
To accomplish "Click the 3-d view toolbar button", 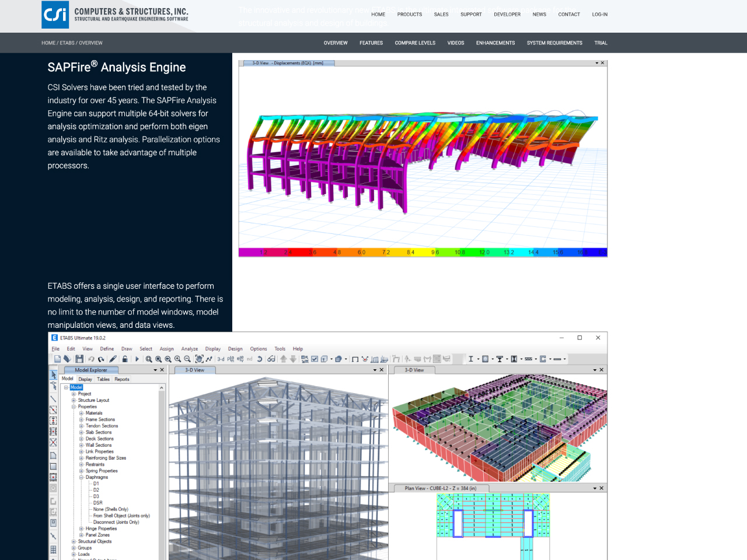I will pos(221,359).
